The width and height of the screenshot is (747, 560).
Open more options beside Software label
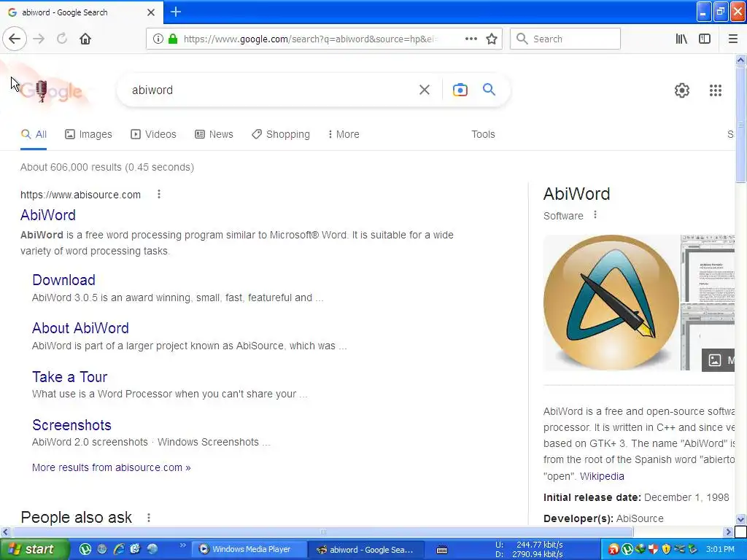595,215
